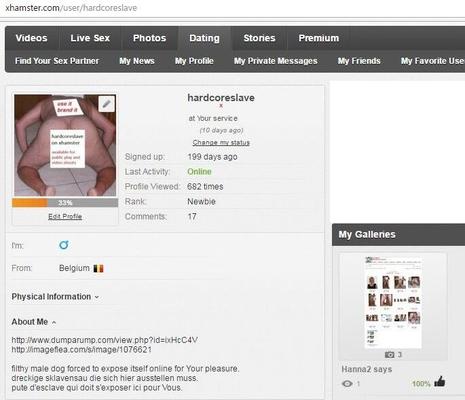Collapse the About Me section
Viewport: 465px width, 400px height.
click(34, 322)
